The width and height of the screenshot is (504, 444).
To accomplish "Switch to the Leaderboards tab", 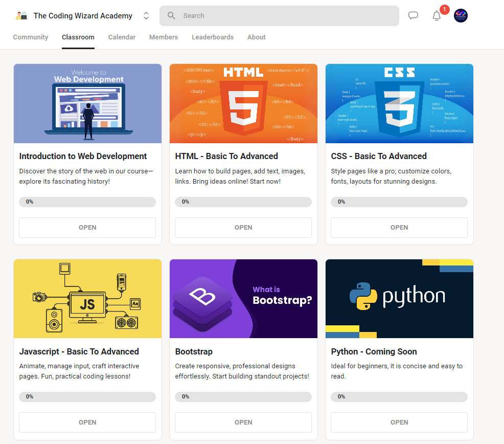I will point(213,37).
